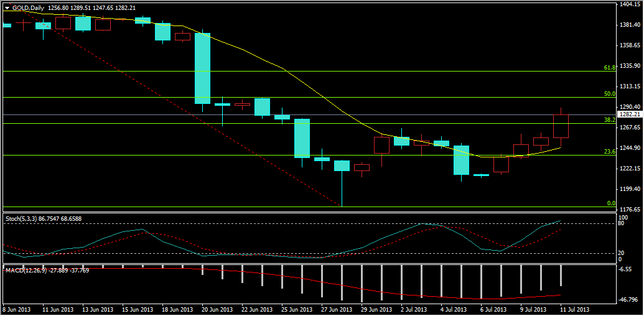Click the 1313.15 price scale value
This screenshot has width=644, height=316.
(629, 86)
